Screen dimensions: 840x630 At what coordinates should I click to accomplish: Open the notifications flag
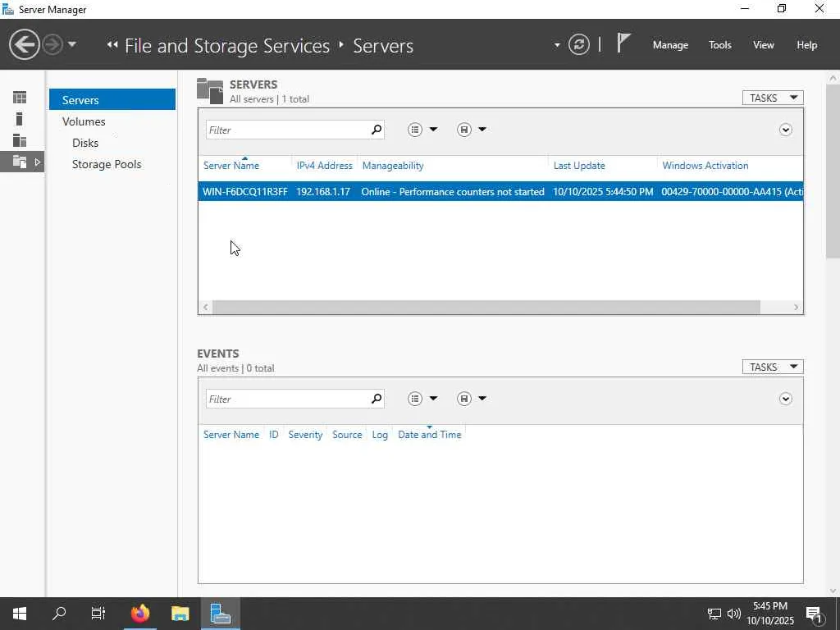coord(623,43)
